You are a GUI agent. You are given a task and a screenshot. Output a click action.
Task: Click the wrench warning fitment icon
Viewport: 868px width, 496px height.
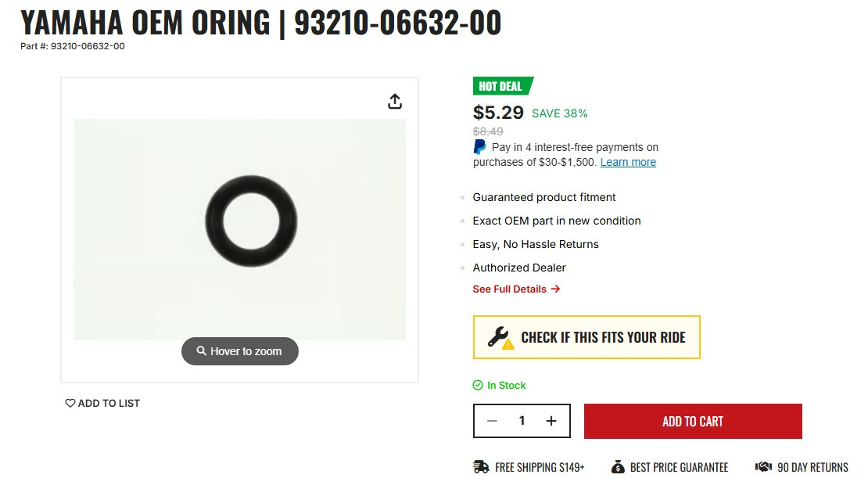click(x=500, y=337)
